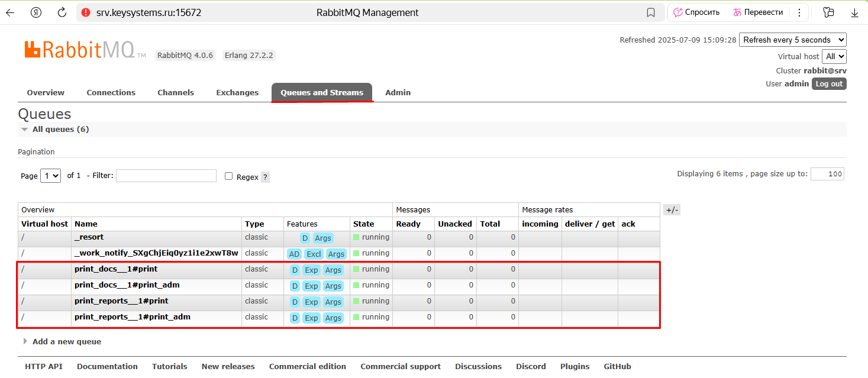Switch to Connections tab

click(111, 92)
